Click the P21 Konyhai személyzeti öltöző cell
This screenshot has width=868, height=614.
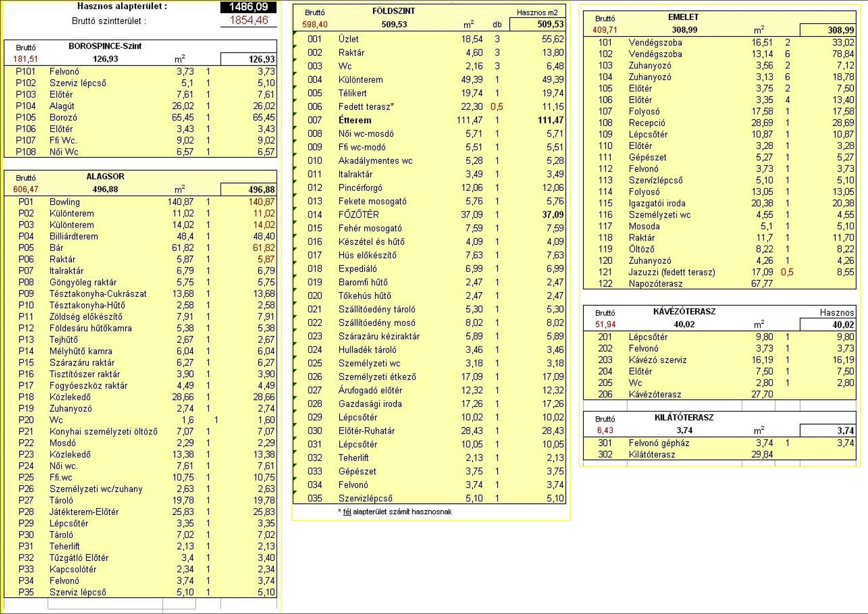pos(103,432)
